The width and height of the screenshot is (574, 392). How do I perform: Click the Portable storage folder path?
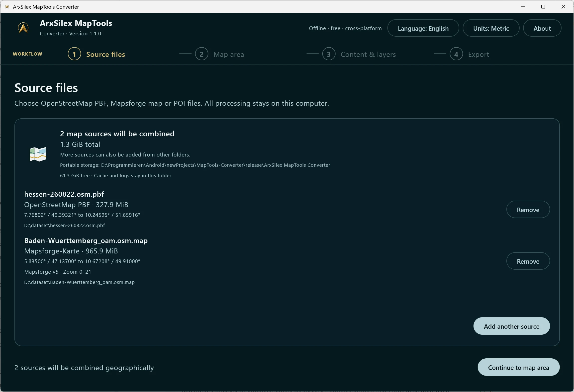(x=195, y=165)
